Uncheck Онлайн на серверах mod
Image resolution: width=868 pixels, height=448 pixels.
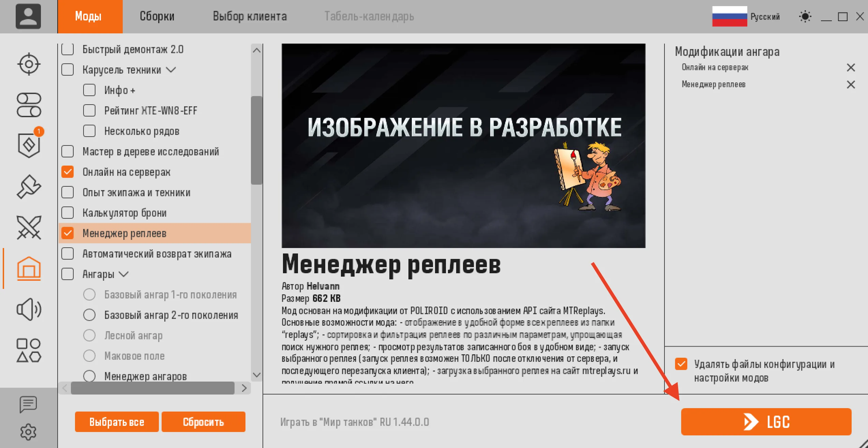coord(68,172)
